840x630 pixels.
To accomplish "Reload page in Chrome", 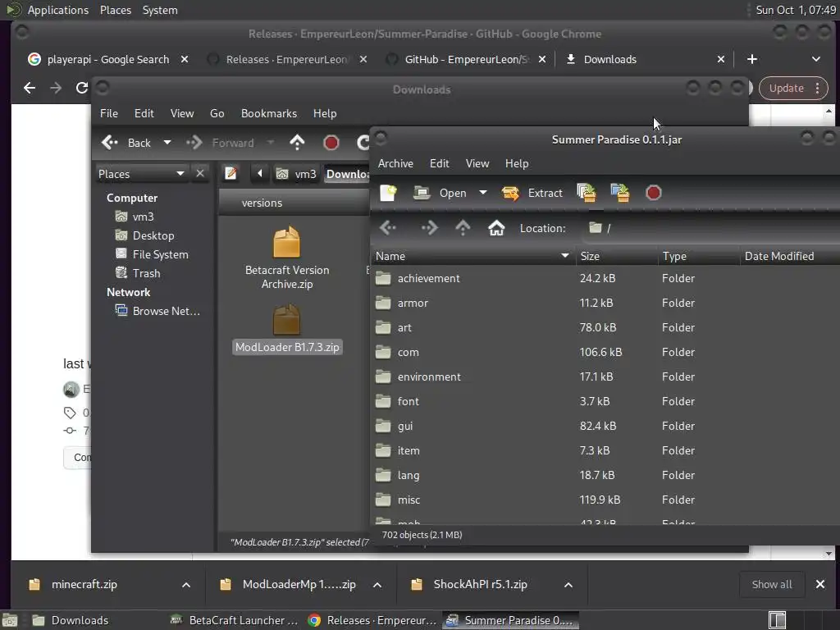I will click(x=82, y=88).
